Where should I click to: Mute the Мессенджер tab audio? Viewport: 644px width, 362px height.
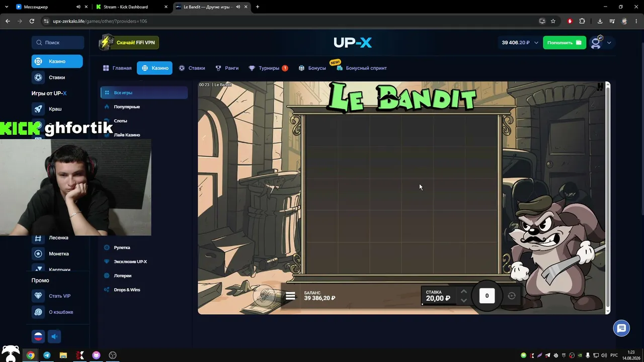click(78, 7)
